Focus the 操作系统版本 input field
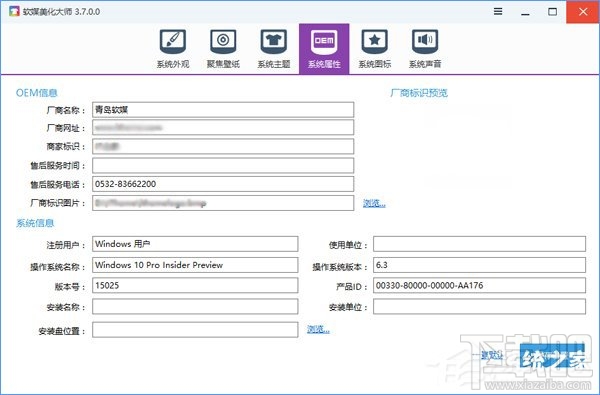Viewport: 600px width, 395px height. [479, 265]
